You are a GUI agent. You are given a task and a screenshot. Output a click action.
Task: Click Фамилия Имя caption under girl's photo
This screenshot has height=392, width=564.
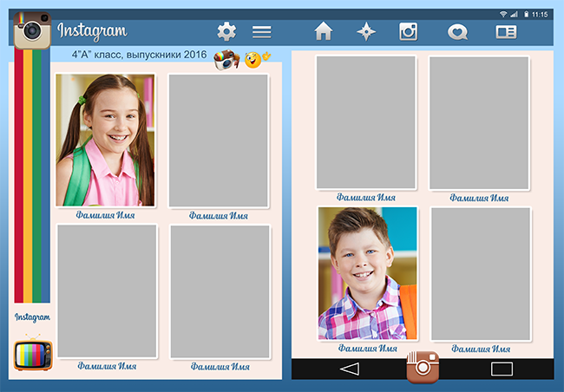pos(105,215)
